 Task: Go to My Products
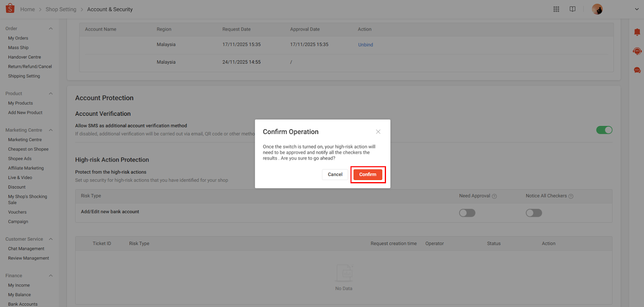21,103
